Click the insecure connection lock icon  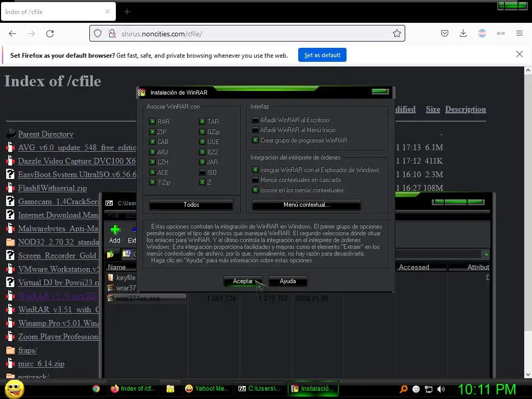pos(112,34)
